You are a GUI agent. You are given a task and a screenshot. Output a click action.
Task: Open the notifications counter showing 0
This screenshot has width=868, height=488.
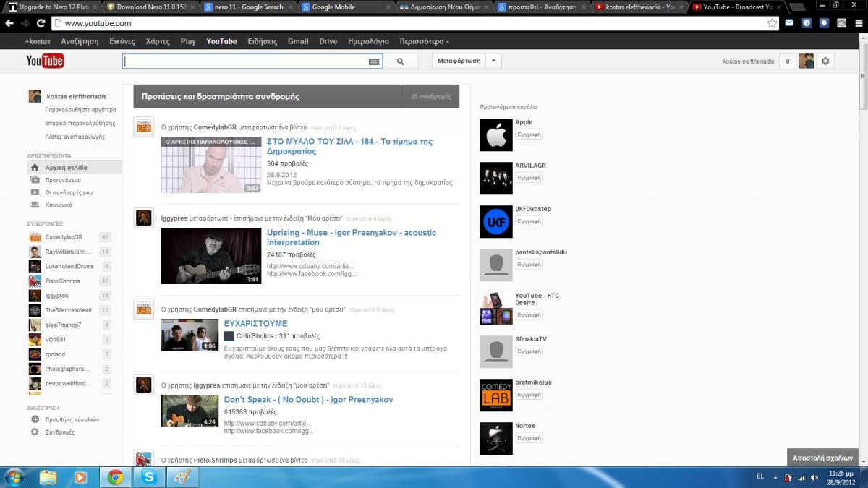click(x=787, y=61)
